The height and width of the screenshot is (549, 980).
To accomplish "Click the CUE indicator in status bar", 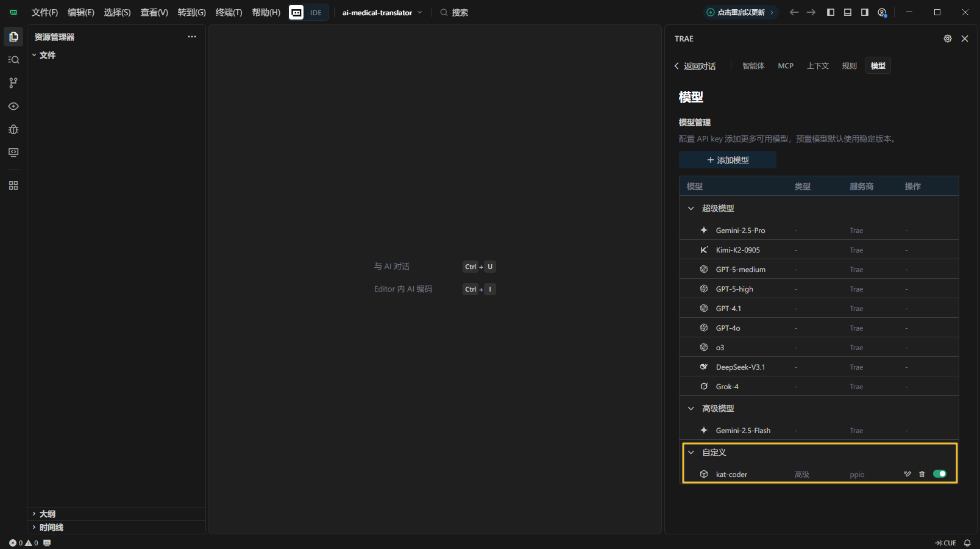I will pyautogui.click(x=946, y=543).
